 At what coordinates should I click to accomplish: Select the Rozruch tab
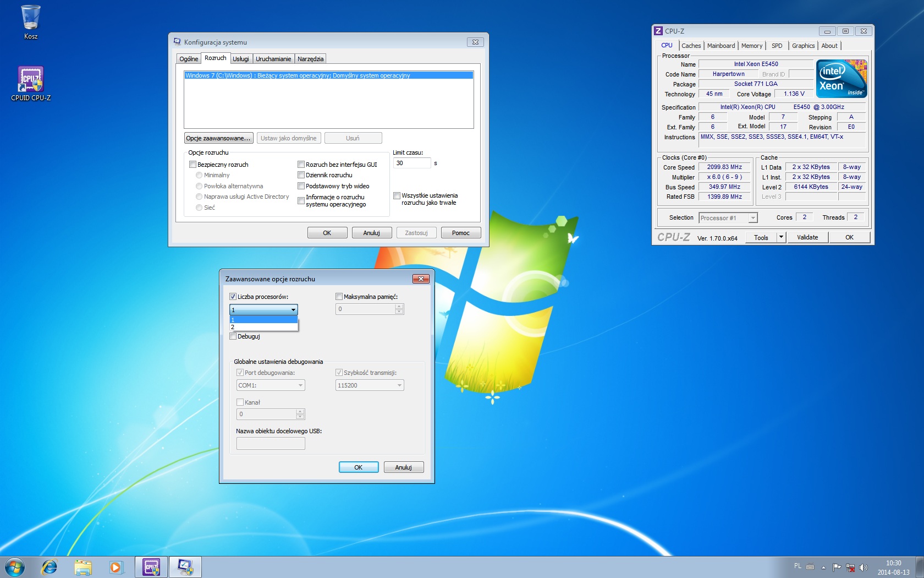(x=216, y=58)
